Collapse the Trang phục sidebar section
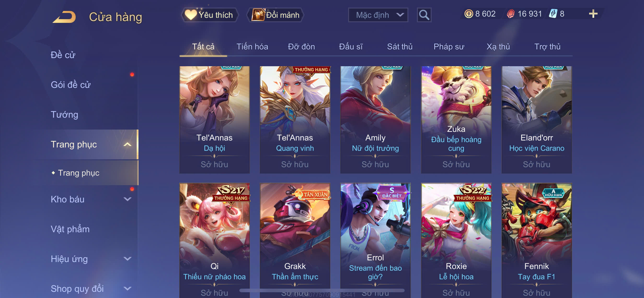The image size is (644, 298). pyautogui.click(x=127, y=144)
